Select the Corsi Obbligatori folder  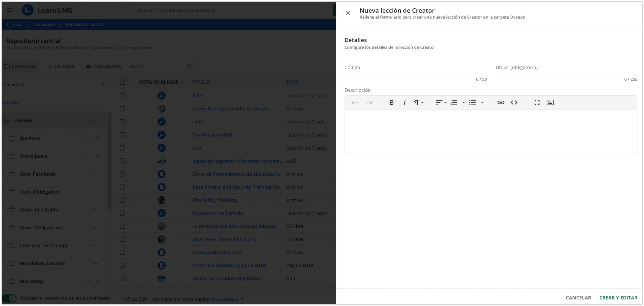point(40,192)
